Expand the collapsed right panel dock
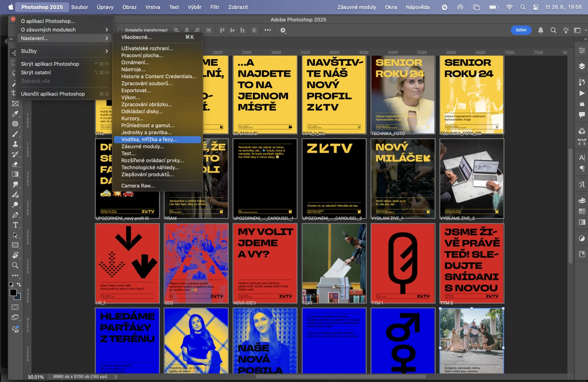Image resolution: width=588 pixels, height=382 pixels. click(x=585, y=39)
